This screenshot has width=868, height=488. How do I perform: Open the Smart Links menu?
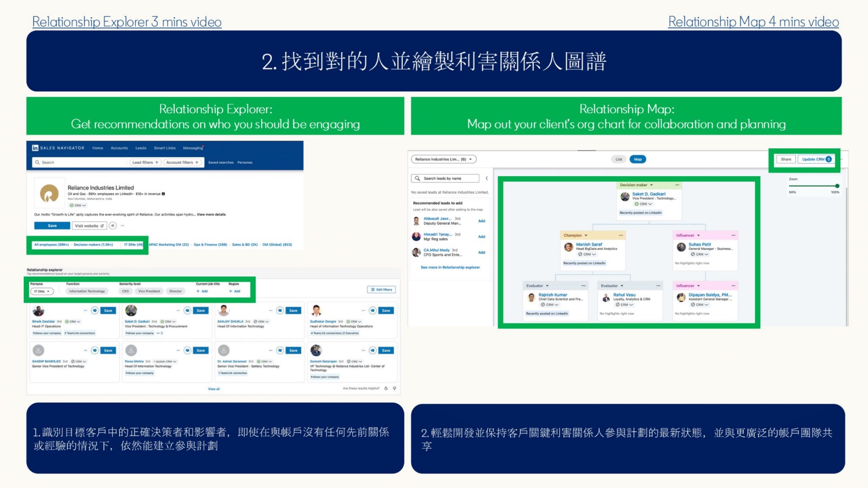point(165,148)
